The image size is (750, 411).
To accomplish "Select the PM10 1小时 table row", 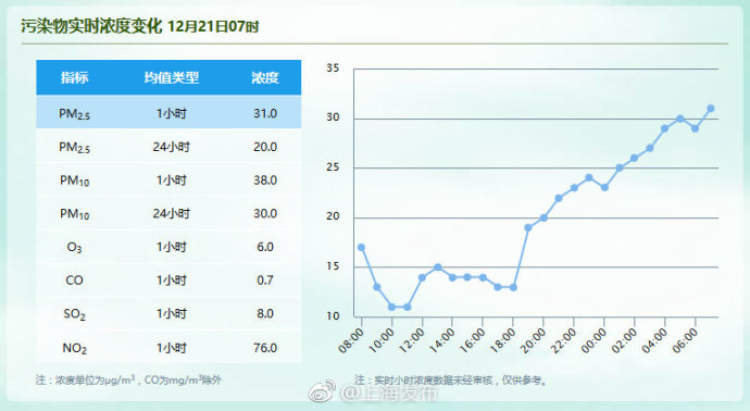I will click(168, 180).
